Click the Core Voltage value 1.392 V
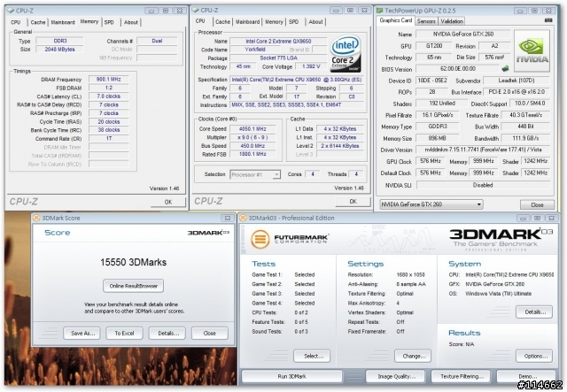 (x=311, y=66)
